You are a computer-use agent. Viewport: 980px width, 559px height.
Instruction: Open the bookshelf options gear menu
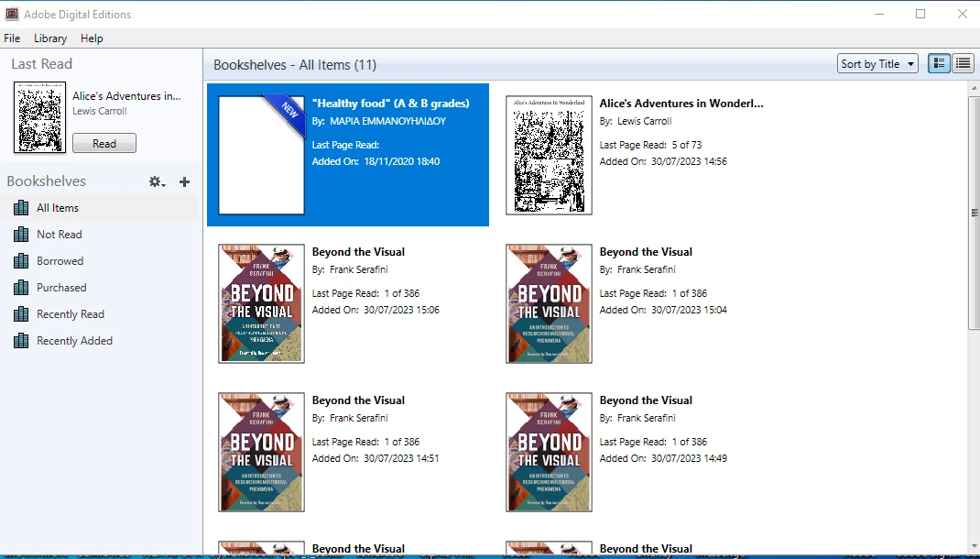[157, 182]
